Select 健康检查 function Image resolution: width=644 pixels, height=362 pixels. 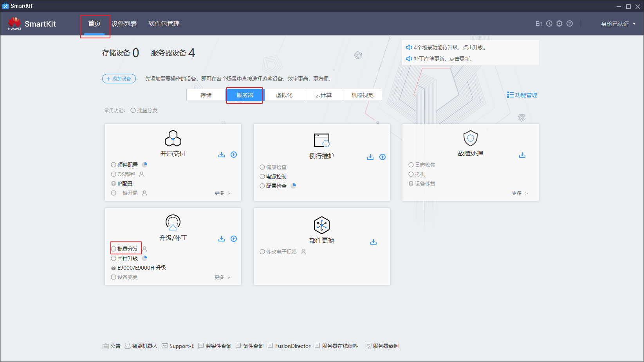coord(273,167)
